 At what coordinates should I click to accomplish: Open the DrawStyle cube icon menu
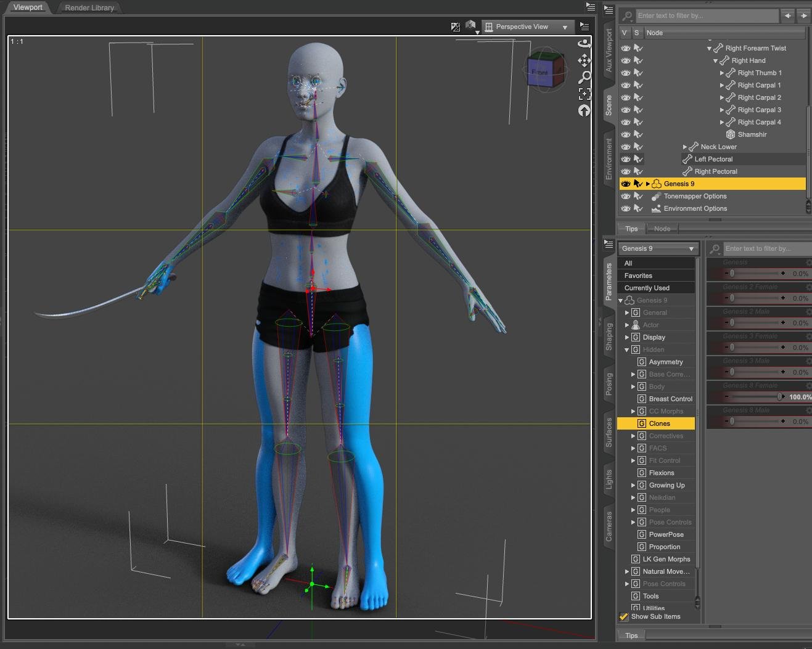tap(471, 26)
